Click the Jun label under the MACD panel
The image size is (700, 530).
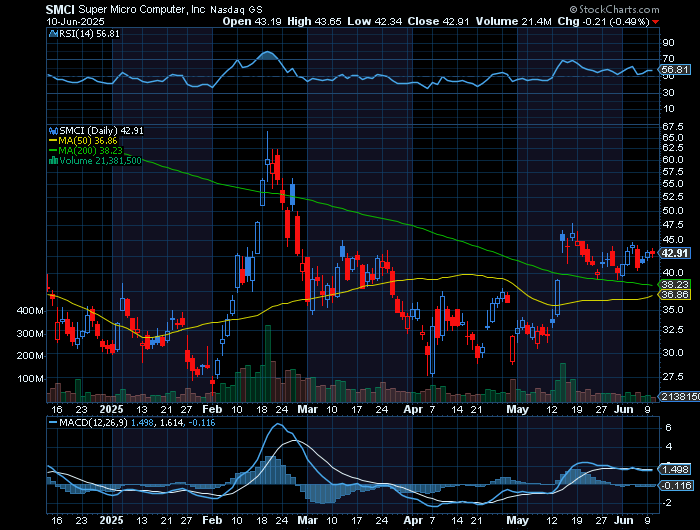(x=624, y=520)
